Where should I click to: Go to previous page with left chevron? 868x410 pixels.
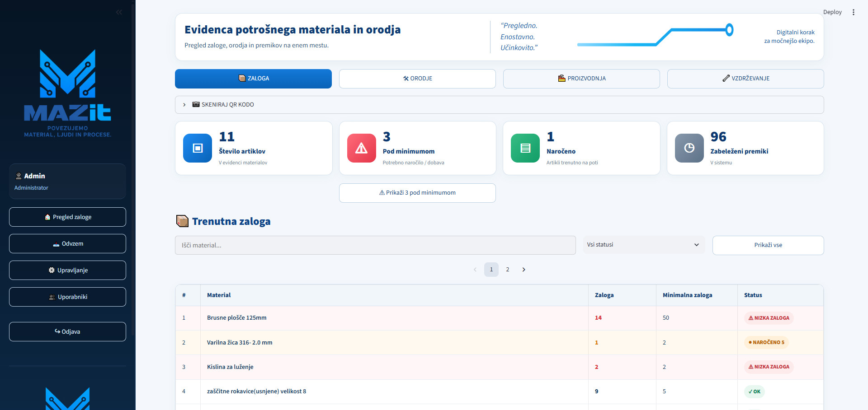tap(475, 270)
